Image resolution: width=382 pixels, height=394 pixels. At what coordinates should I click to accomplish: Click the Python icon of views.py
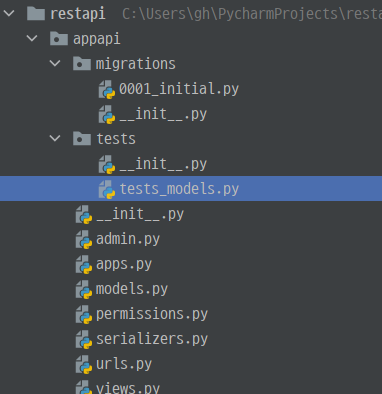[84, 387]
